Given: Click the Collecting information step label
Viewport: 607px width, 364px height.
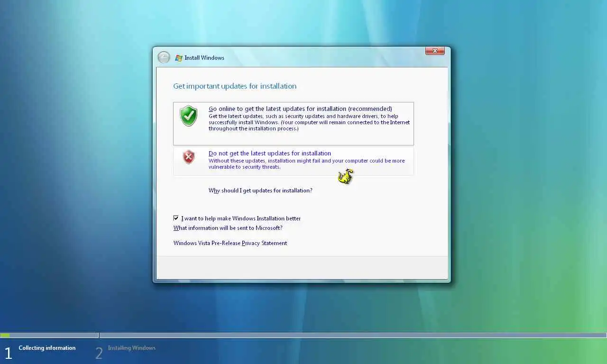Looking at the screenshot, I should click(47, 348).
